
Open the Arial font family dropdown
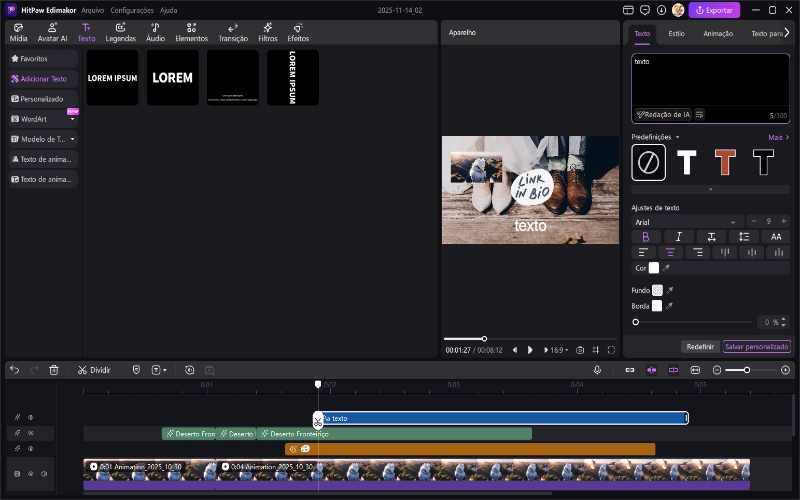tap(686, 221)
